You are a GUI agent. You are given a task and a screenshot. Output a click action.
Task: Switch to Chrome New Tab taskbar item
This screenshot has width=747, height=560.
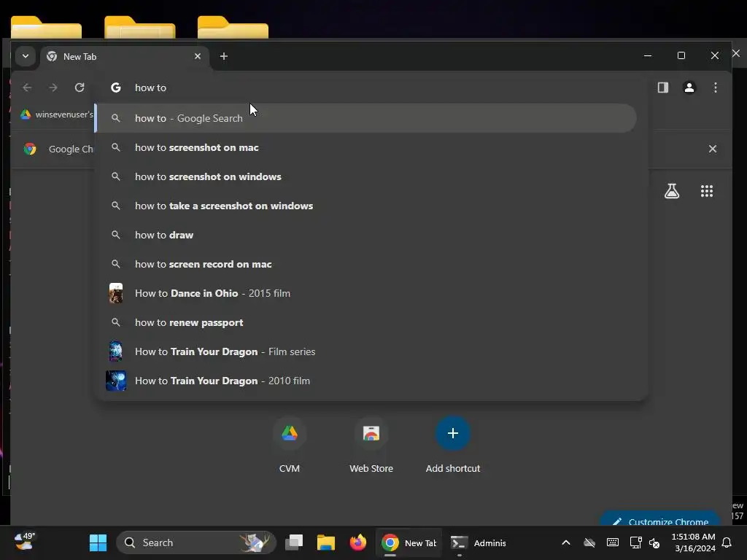409,542
